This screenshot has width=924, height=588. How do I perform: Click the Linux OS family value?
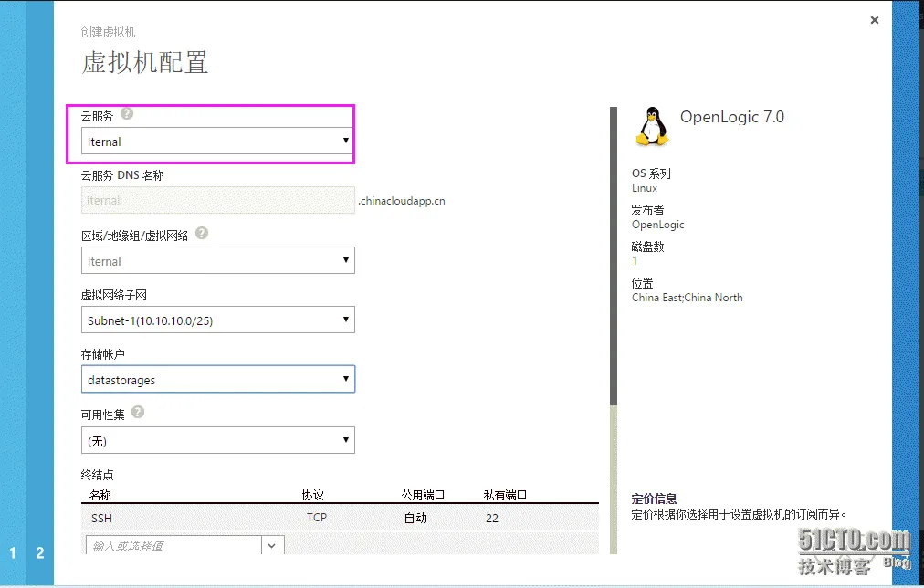pyautogui.click(x=645, y=188)
